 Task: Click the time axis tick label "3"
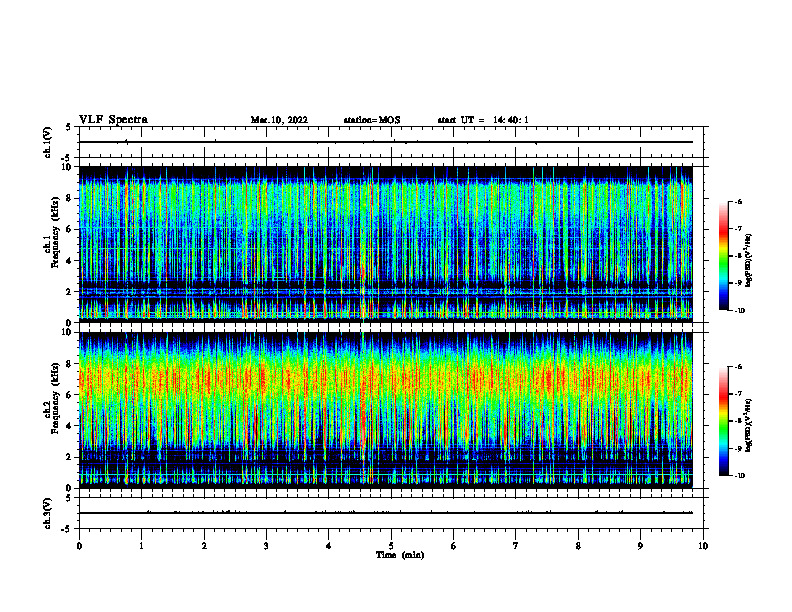tap(266, 546)
